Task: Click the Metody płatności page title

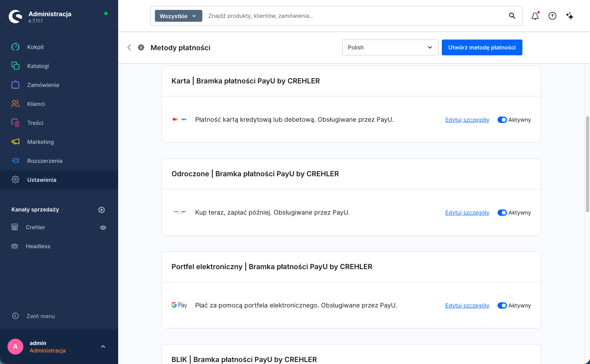Action: click(180, 48)
